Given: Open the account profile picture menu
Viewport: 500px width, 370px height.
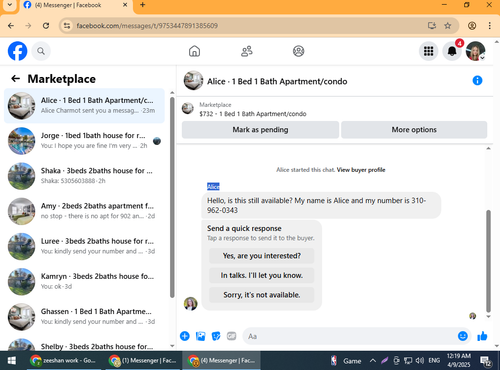Looking at the screenshot, I should (475, 51).
